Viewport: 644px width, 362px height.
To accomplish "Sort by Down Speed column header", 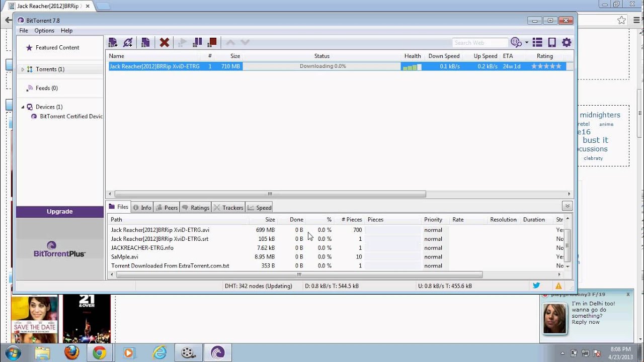I will (444, 56).
